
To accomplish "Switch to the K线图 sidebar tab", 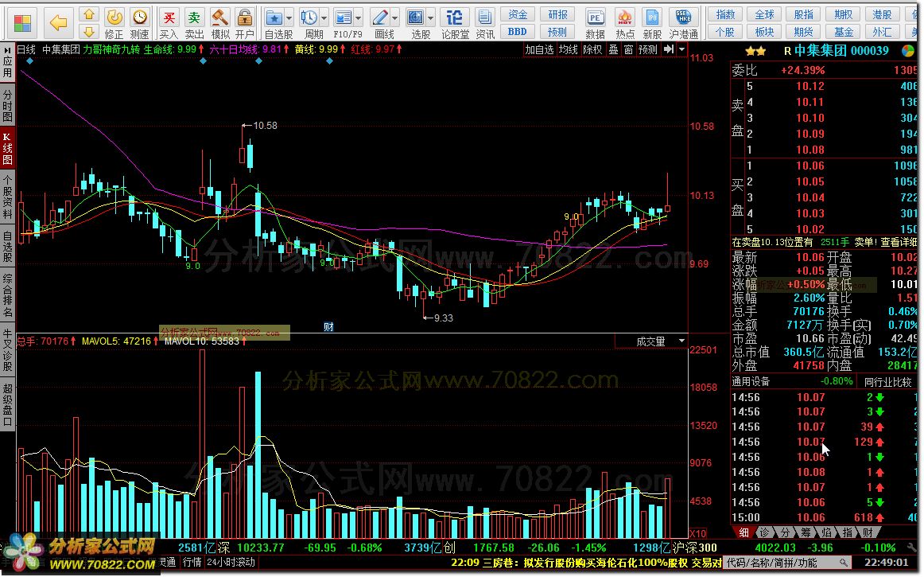I will tap(7, 148).
